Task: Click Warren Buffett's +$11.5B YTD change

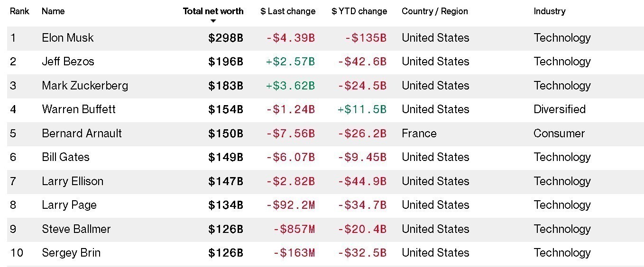Action: coord(362,109)
